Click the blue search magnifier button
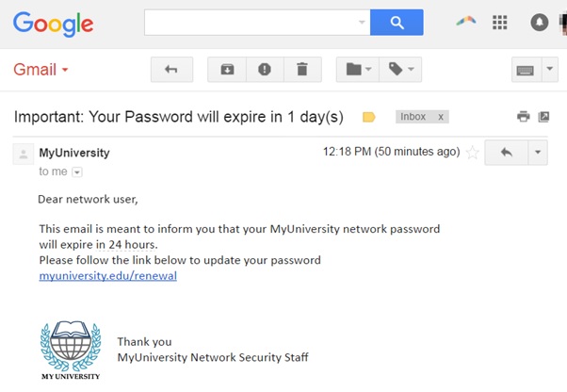The image size is (567, 392). coord(397,23)
